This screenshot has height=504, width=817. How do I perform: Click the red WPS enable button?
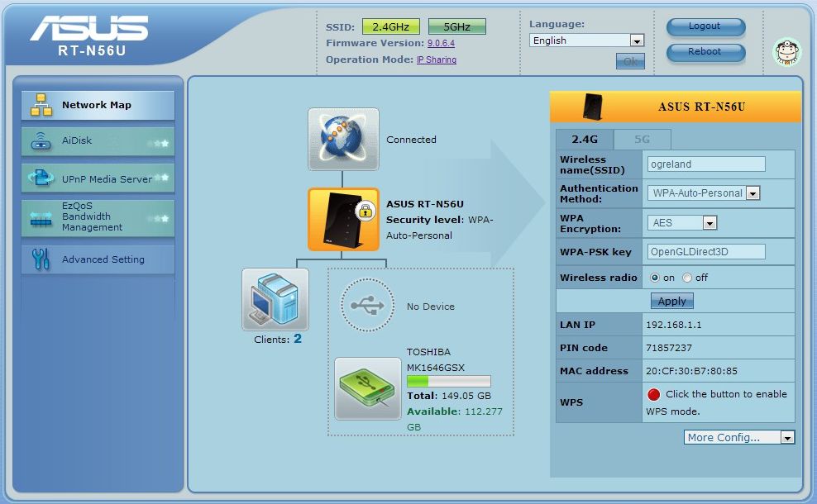(654, 395)
